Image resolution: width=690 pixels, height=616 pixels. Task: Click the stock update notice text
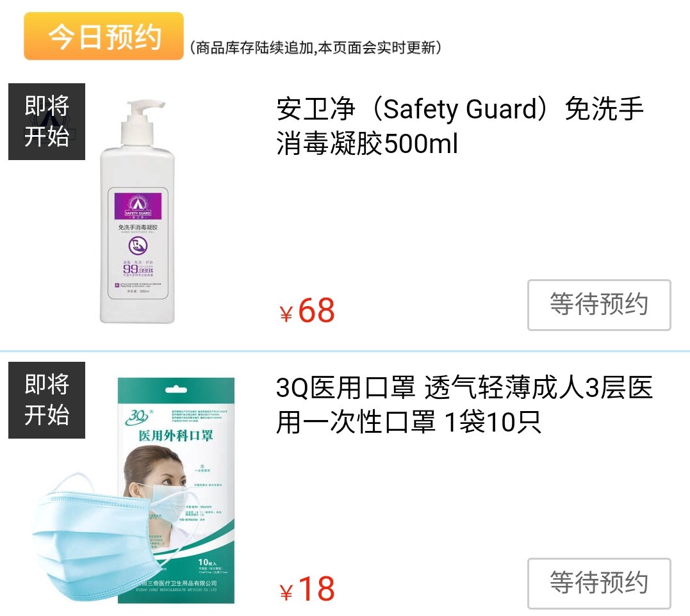coord(315,47)
